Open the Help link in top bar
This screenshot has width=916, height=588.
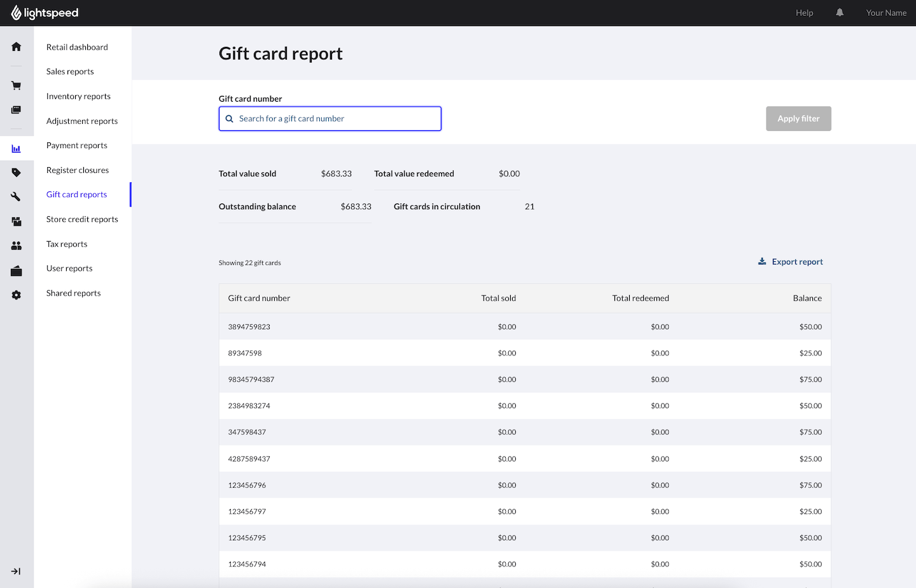click(x=804, y=13)
